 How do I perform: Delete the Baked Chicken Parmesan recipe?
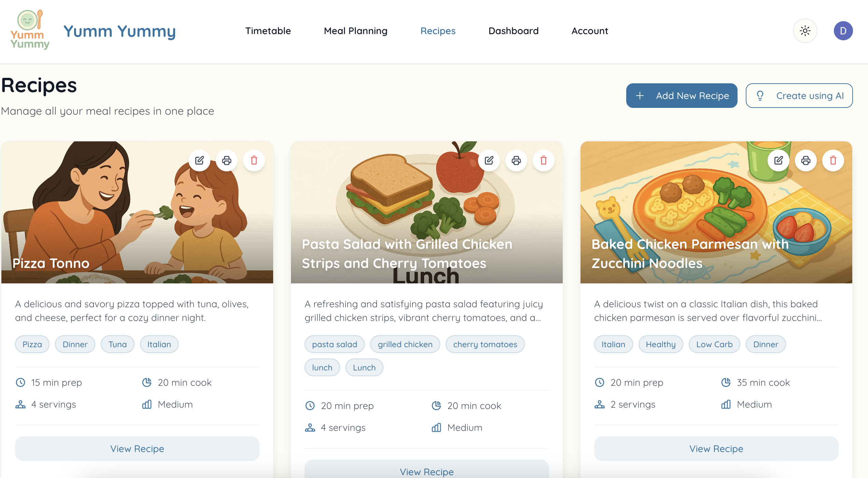coord(833,160)
